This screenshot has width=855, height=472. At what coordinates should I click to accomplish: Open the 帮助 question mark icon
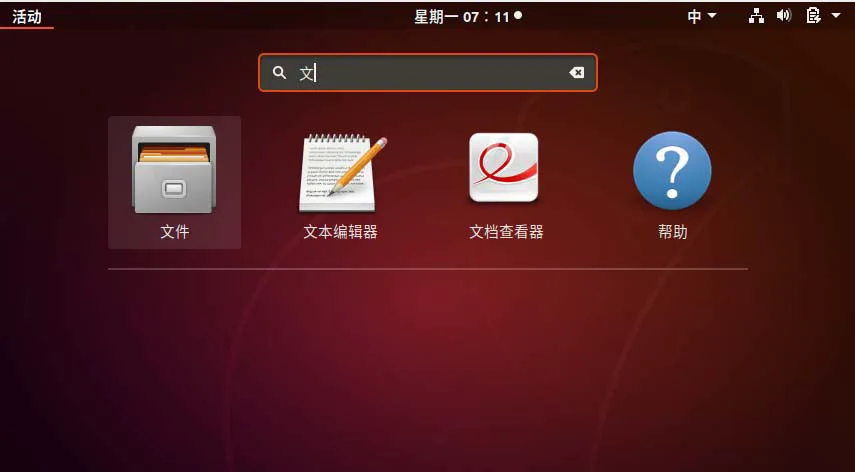pos(672,171)
